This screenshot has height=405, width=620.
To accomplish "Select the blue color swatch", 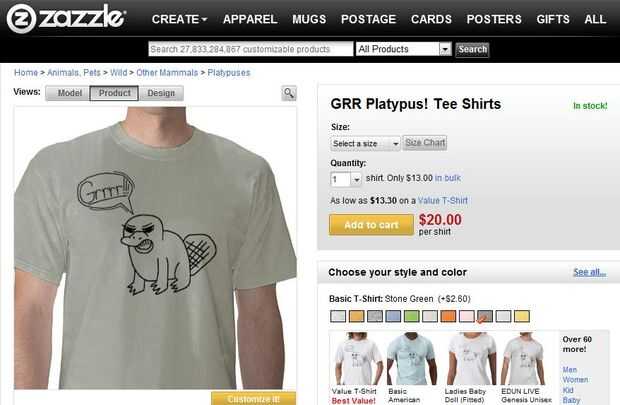I will (393, 316).
